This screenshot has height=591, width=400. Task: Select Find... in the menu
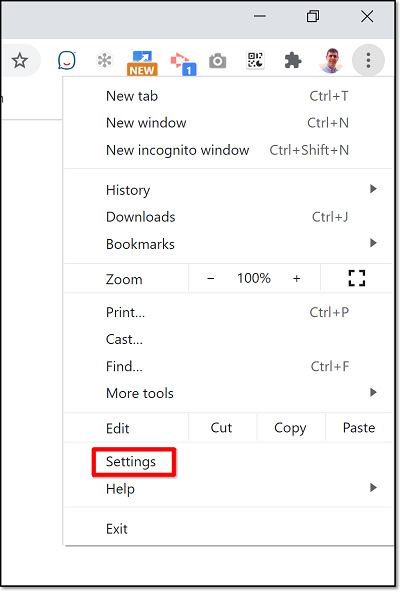[x=228, y=366]
